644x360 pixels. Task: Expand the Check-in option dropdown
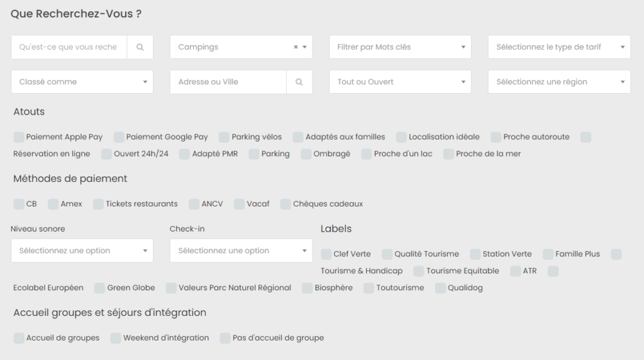click(241, 250)
